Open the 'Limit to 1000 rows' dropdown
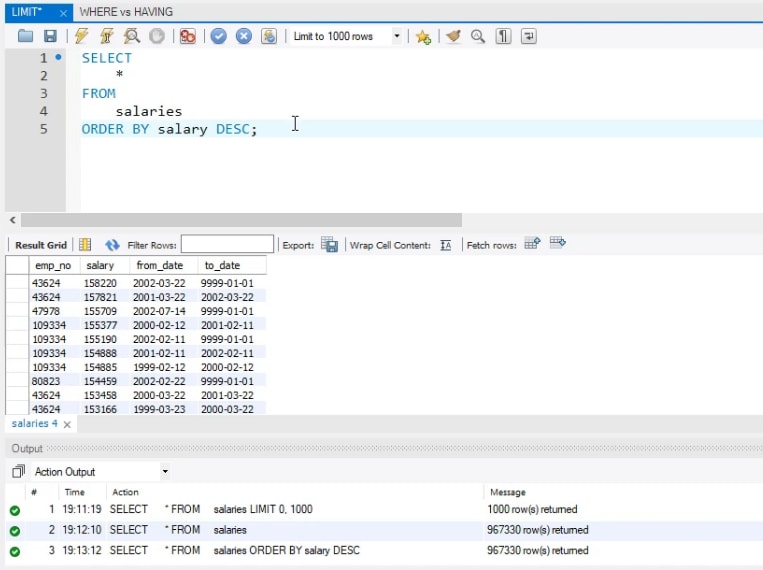 (x=397, y=36)
